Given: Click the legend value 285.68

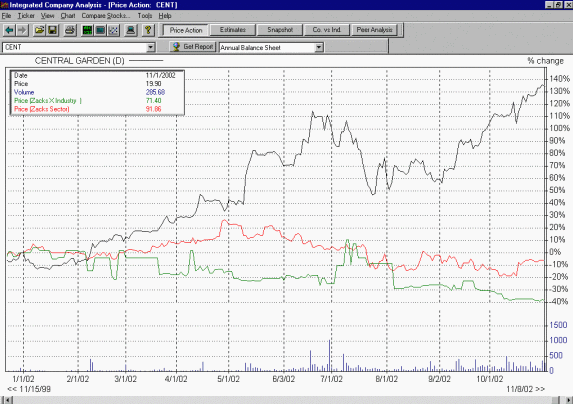Looking at the screenshot, I should coord(155,92).
